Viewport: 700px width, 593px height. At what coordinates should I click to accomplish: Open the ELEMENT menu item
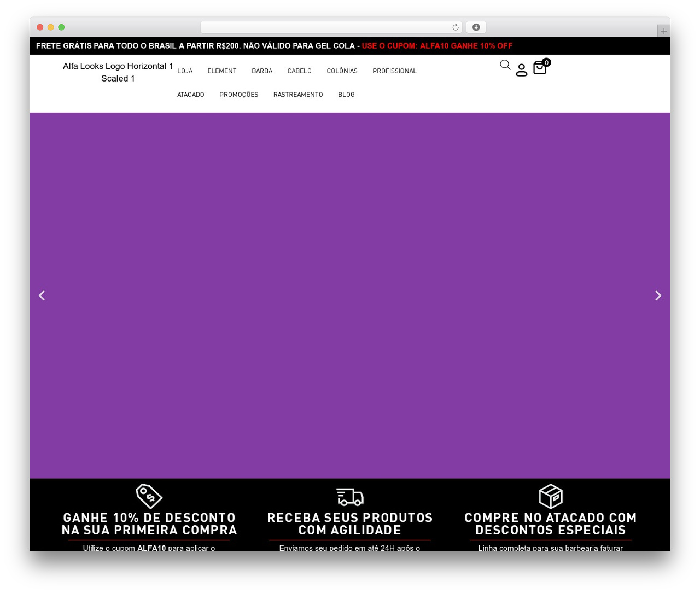222,71
